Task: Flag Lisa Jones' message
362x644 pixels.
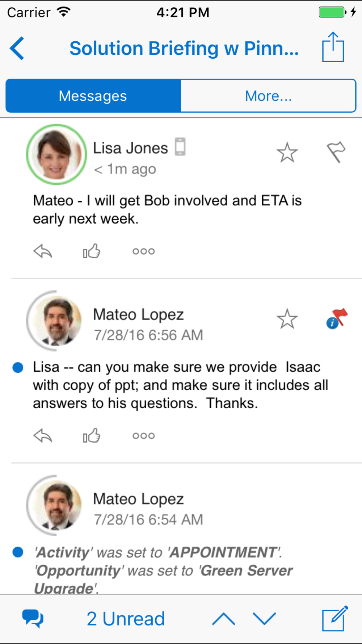Action: [336, 152]
